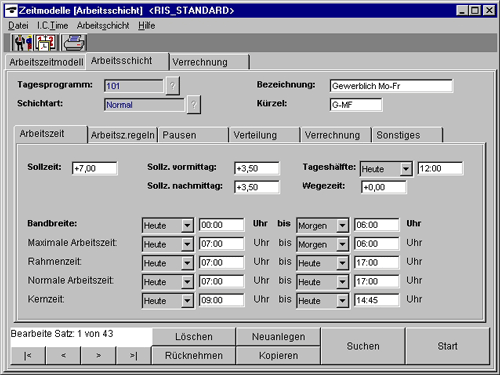Click the Sollz. nachmittag field
The height and width of the screenshot is (375, 500).
click(x=257, y=187)
